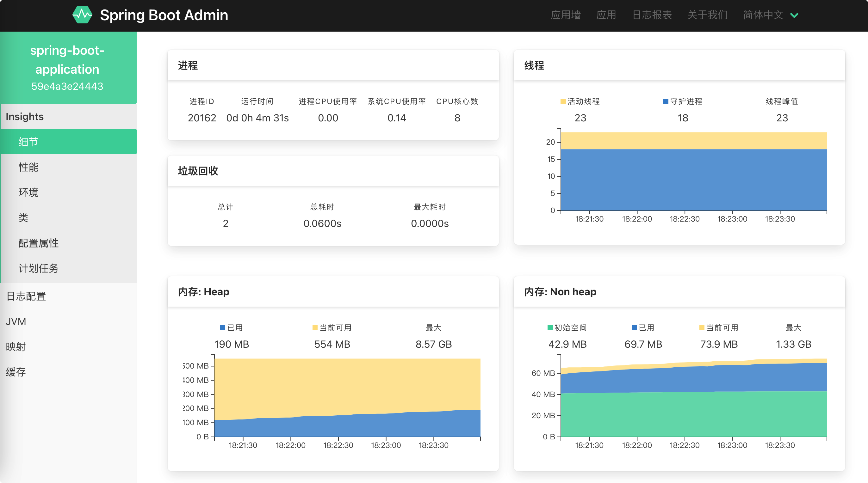Screen dimensions: 868x483
Task: Open the 环境 sidebar item
Action: click(68, 192)
